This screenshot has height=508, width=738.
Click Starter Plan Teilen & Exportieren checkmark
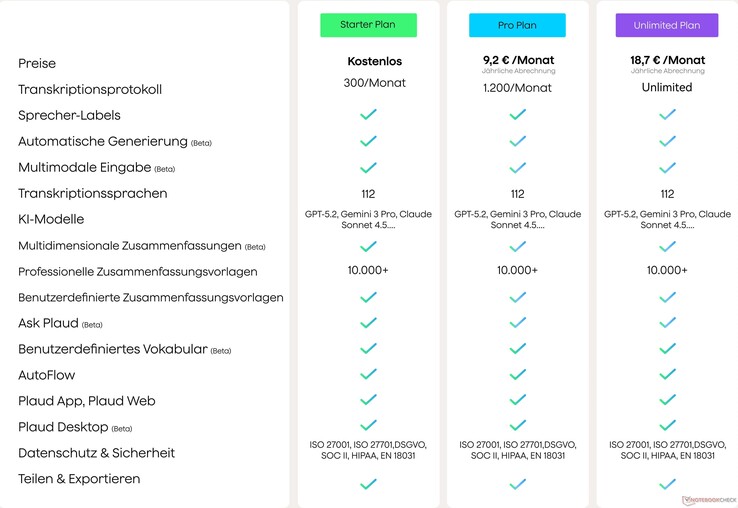368,484
